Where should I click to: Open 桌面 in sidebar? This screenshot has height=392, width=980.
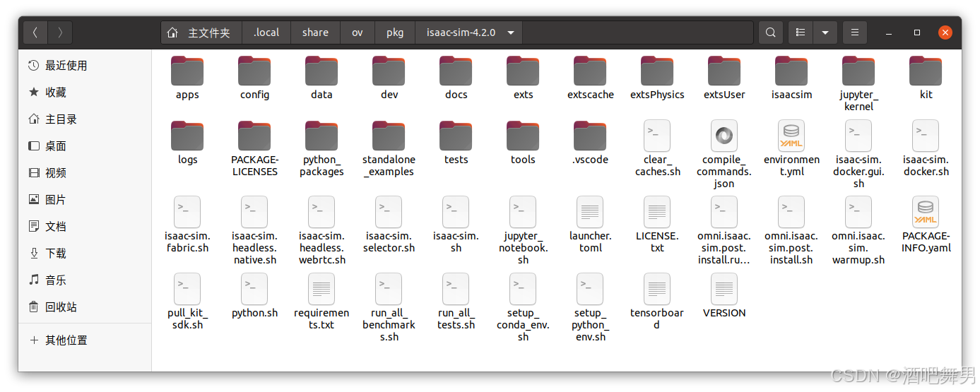pyautogui.click(x=85, y=146)
